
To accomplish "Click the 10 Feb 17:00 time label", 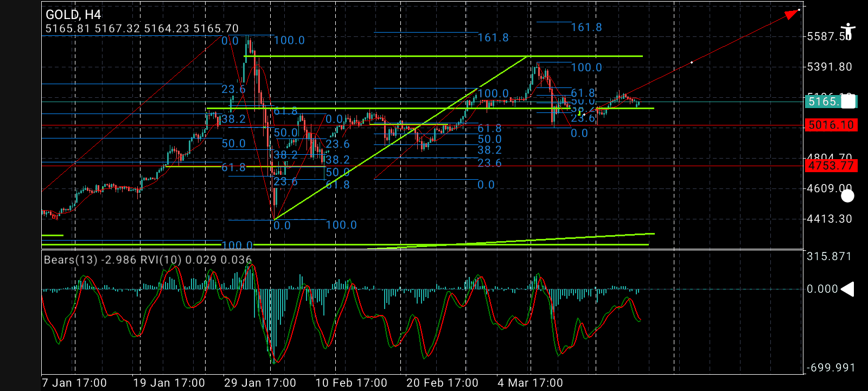I will (x=351, y=383).
